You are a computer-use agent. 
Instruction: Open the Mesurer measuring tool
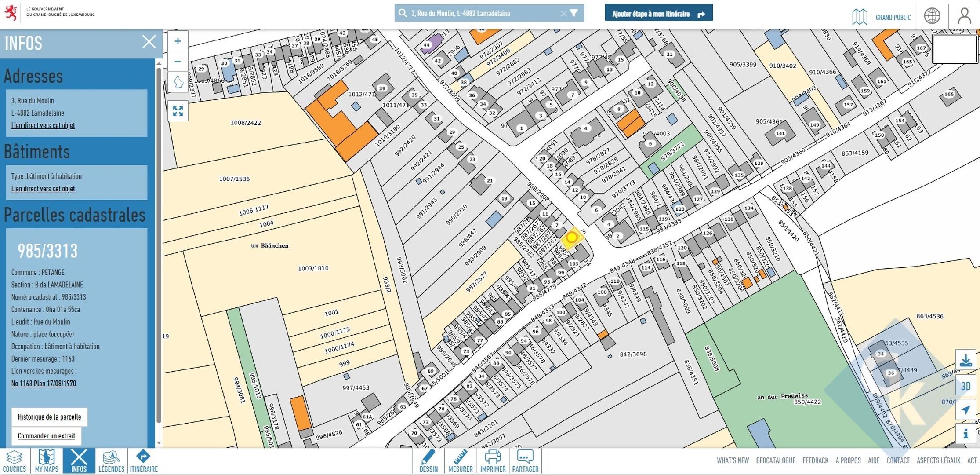click(x=460, y=461)
